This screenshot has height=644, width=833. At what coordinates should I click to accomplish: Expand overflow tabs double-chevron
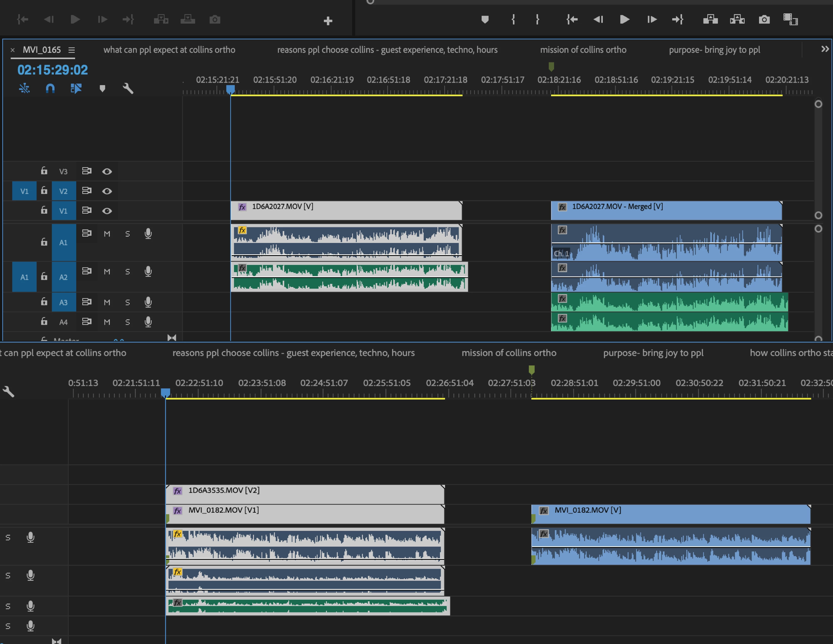tap(825, 49)
